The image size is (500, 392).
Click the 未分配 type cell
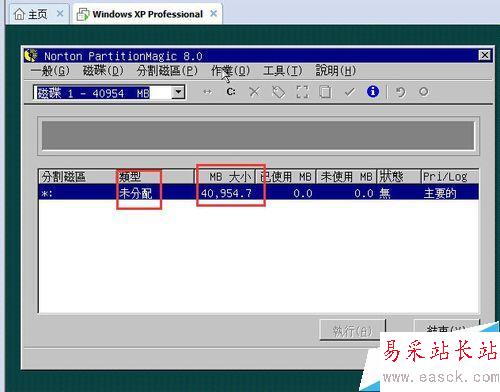click(136, 193)
